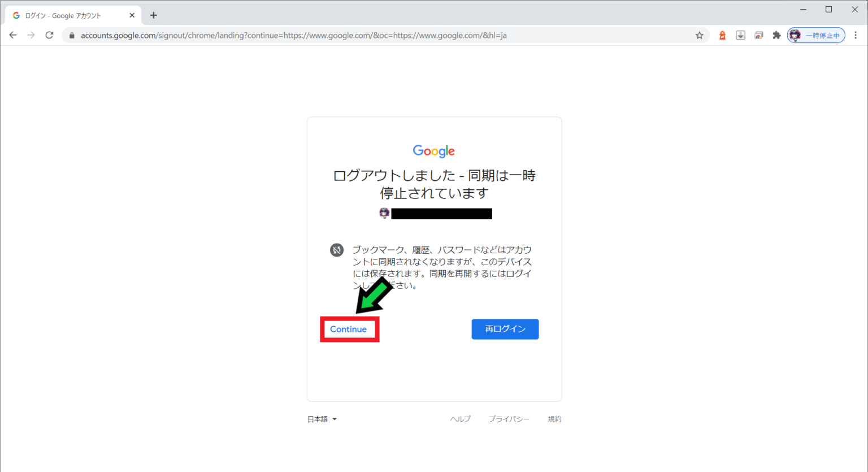Open Chrome's three-dot menu
This screenshot has width=868, height=472.
[856, 35]
